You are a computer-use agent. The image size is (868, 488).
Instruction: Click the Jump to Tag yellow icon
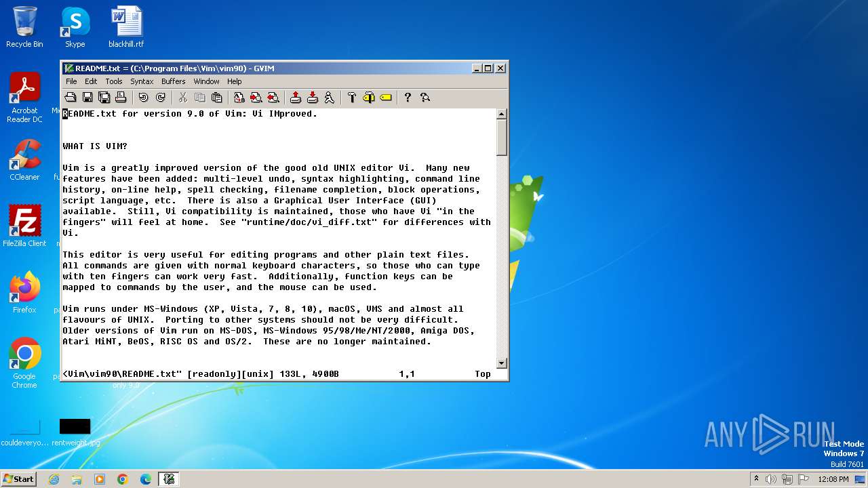coord(386,98)
